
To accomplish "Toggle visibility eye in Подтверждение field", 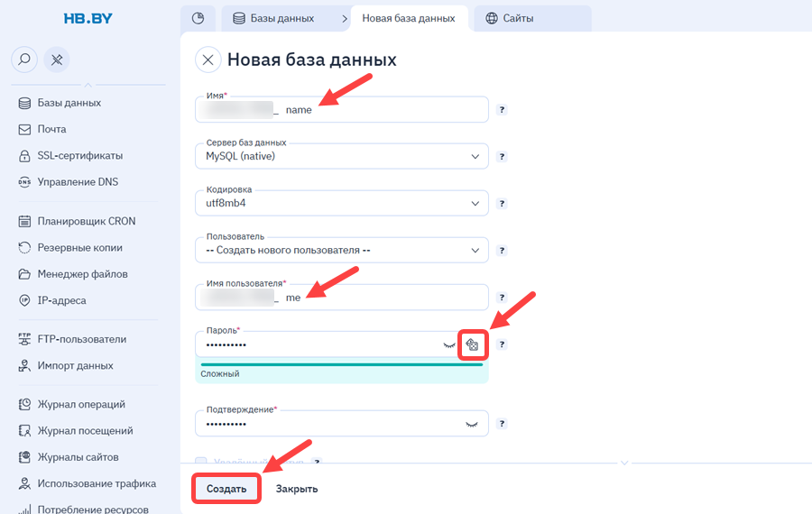I will click(x=472, y=425).
